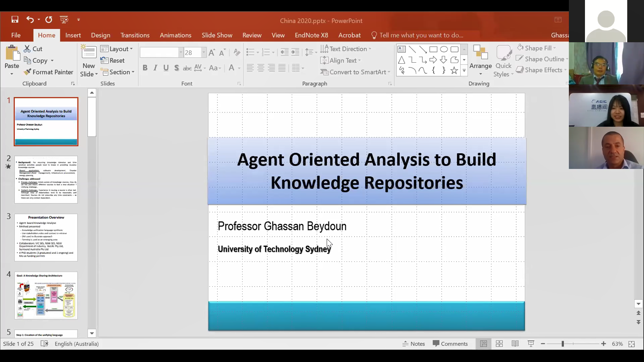Open the EndNote X8 tab
The image size is (644, 362).
click(311, 35)
